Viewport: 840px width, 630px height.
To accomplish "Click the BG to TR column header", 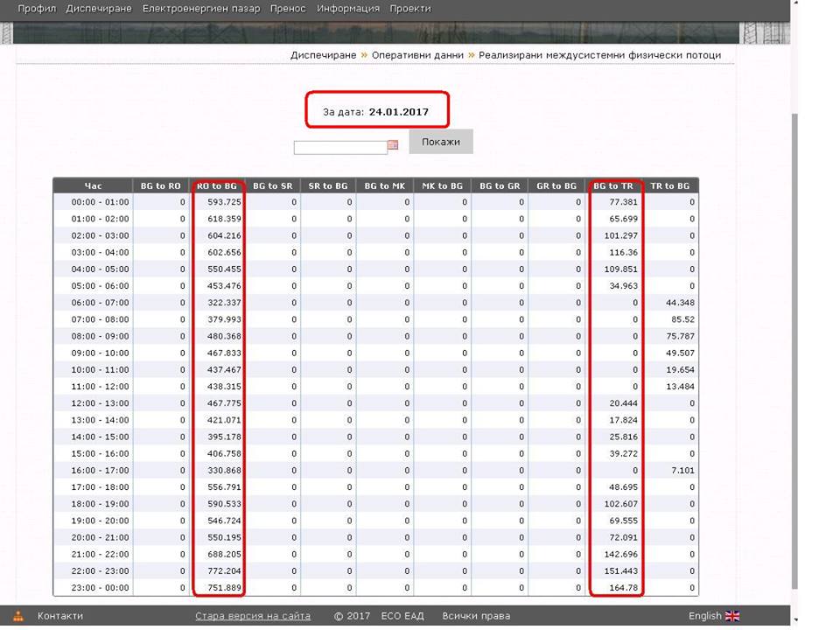I will pyautogui.click(x=613, y=185).
